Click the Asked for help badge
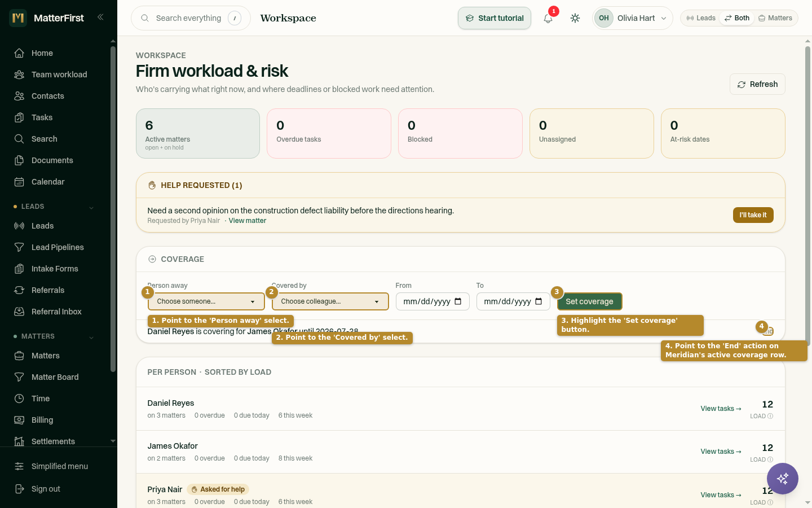Screen dimensions: 812x508 pos(218,489)
